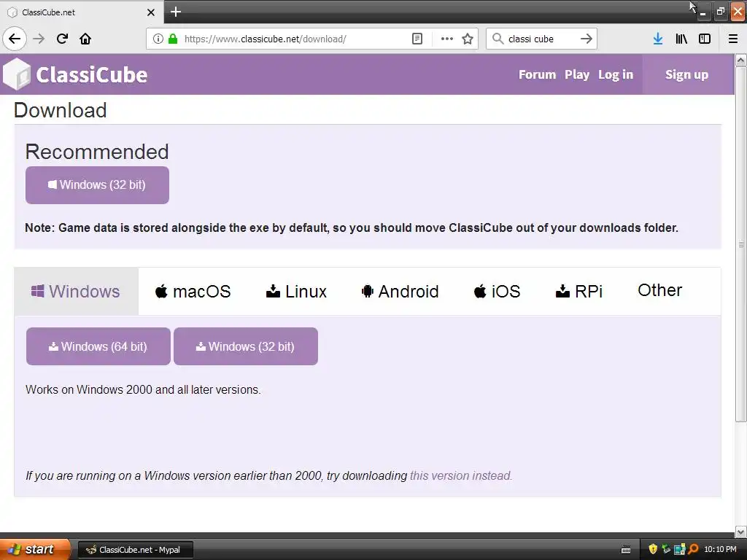747x560 pixels.
Task: Switch to the iOS platform tab
Action: [497, 291]
